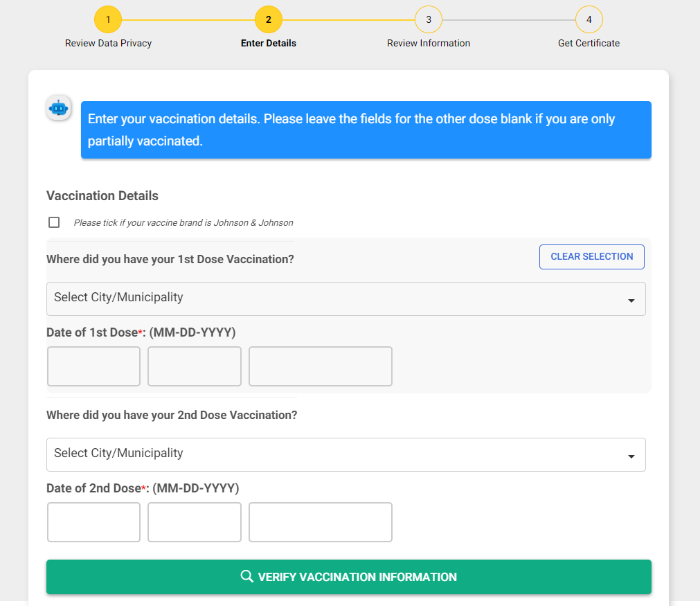Go to Review Data Privacy step
This screenshot has width=700, height=606.
click(108, 43)
